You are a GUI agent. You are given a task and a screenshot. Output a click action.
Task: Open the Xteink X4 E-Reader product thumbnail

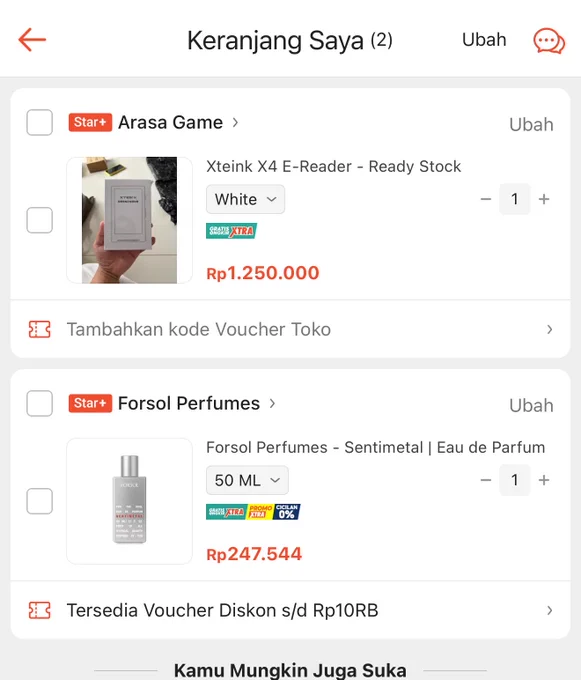point(129,220)
